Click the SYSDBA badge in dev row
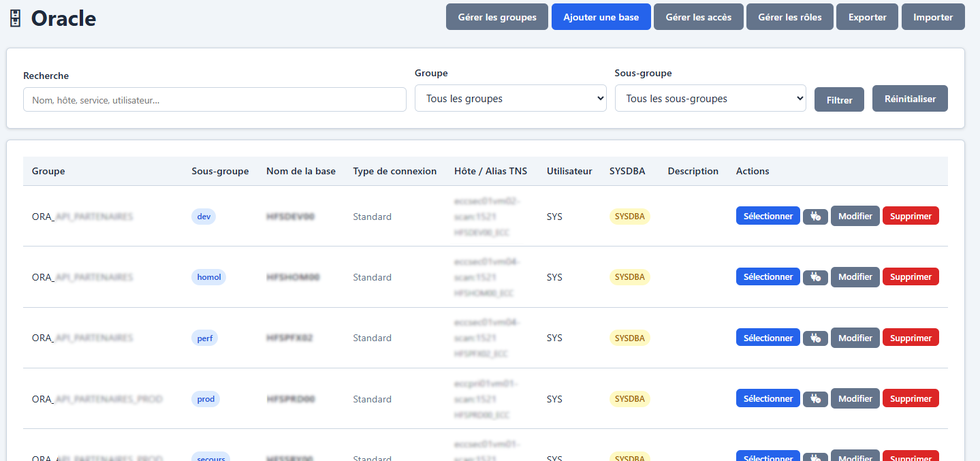The height and width of the screenshot is (461, 980). pyautogui.click(x=630, y=217)
